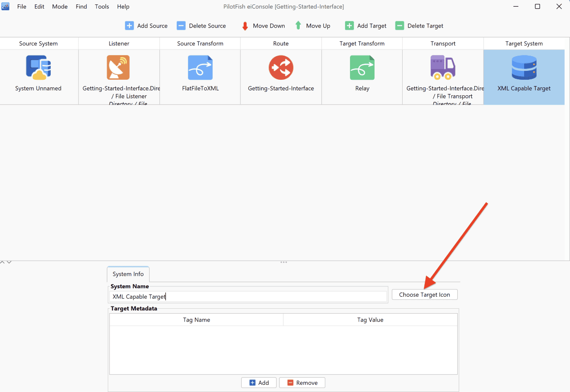
Task: Open the File menu
Action: 22,7
